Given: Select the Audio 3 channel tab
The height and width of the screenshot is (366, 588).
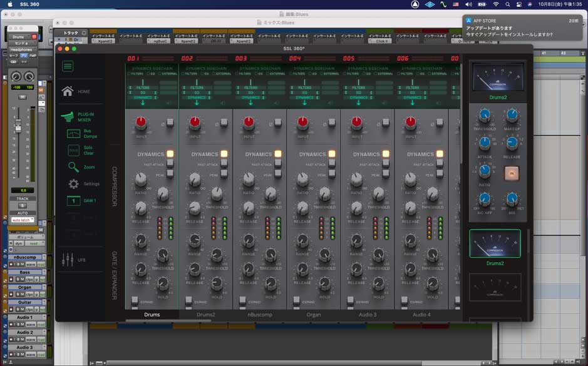Looking at the screenshot, I should (x=368, y=315).
